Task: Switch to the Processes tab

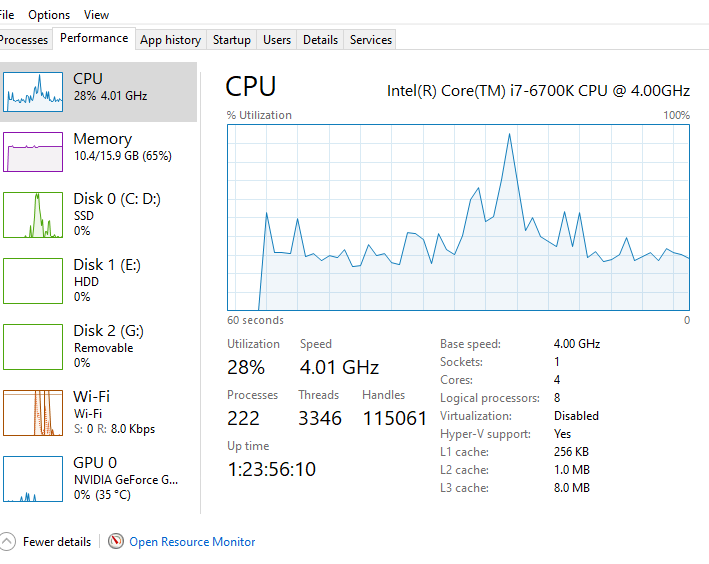Action: 24,40
